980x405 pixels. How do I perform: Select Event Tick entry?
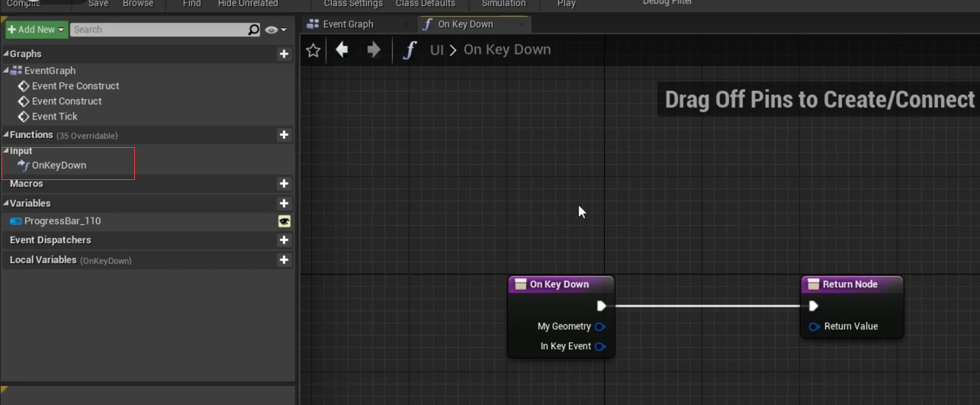pos(55,117)
